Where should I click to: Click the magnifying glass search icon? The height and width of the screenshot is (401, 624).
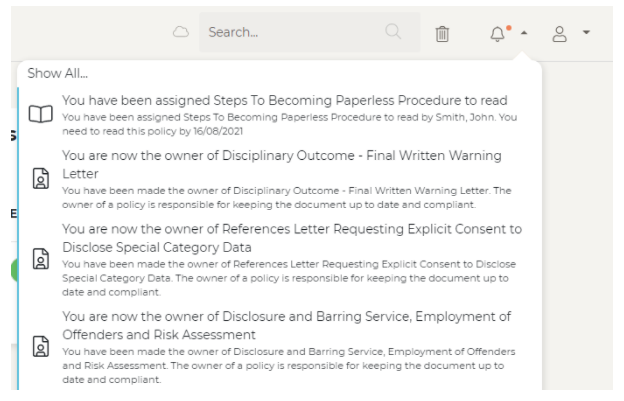click(393, 32)
